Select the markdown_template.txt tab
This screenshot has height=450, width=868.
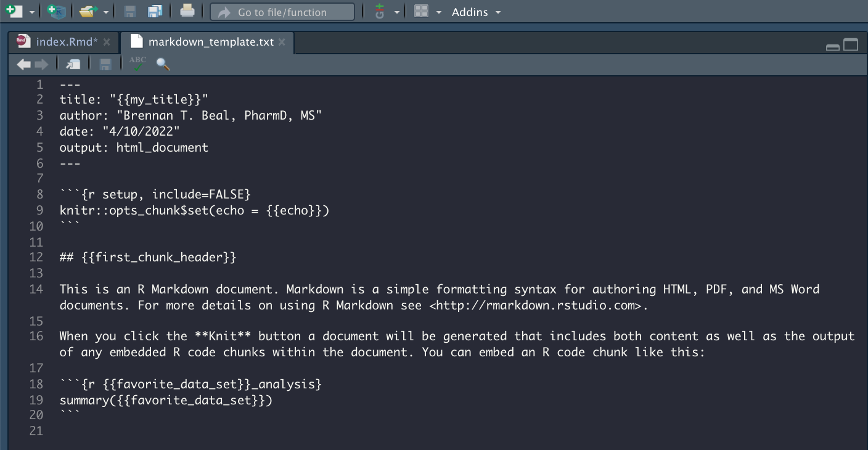point(211,42)
